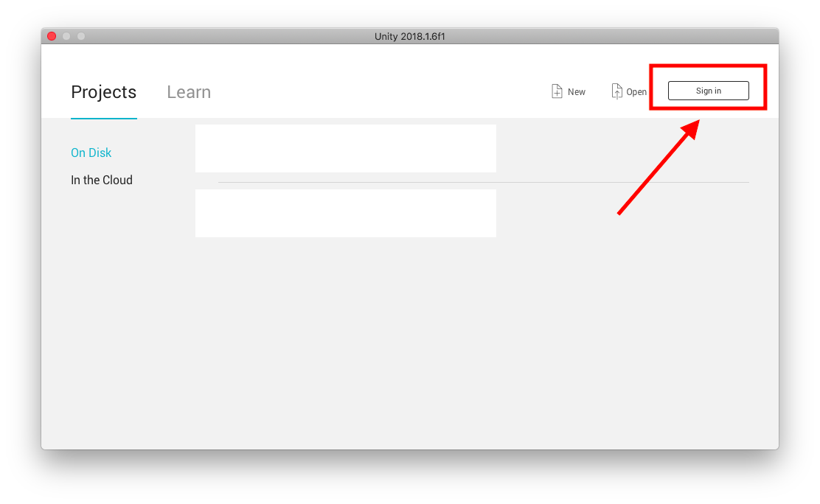Show projects In the Cloud
The height and width of the screenshot is (504, 820).
coord(102,180)
